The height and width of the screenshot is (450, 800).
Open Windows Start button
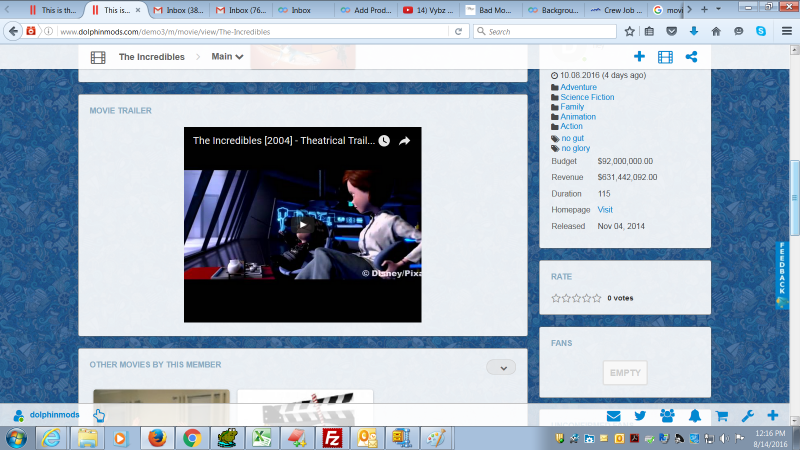pyautogui.click(x=16, y=438)
